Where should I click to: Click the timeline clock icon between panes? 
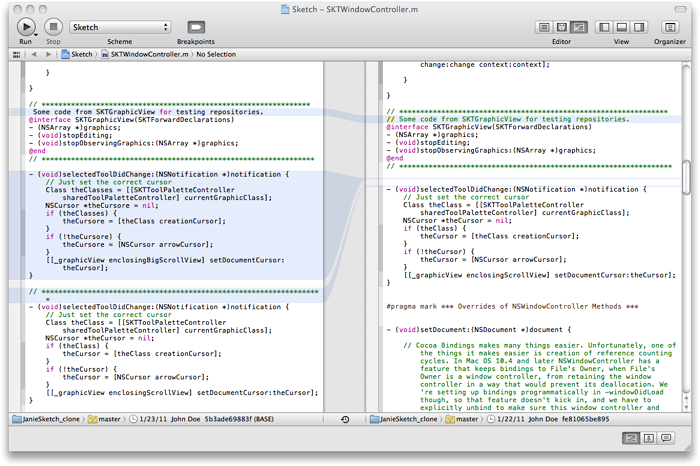(x=345, y=419)
